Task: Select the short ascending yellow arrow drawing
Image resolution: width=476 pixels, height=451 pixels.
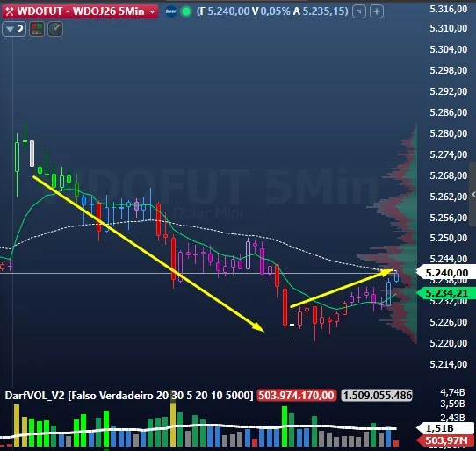Action: pyautogui.click(x=342, y=288)
